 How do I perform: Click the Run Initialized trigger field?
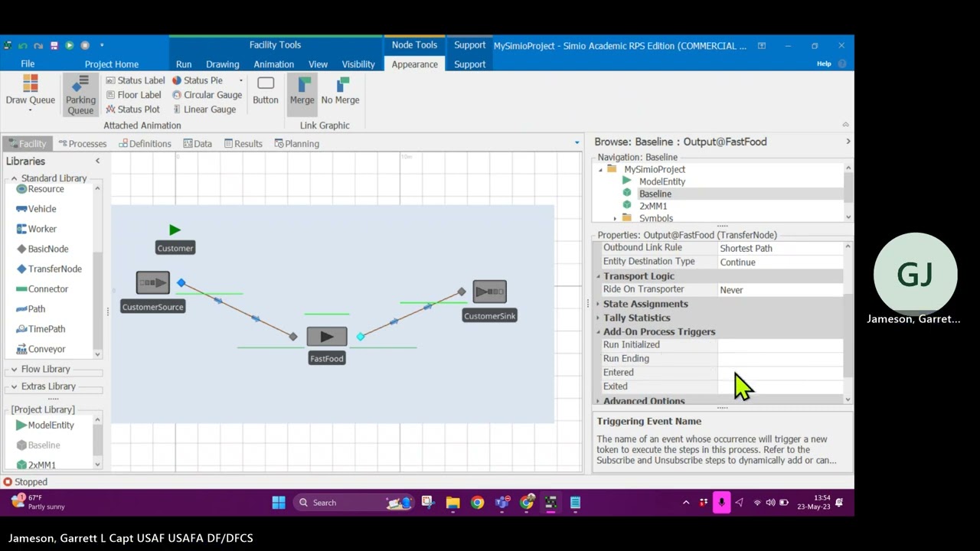pos(779,345)
